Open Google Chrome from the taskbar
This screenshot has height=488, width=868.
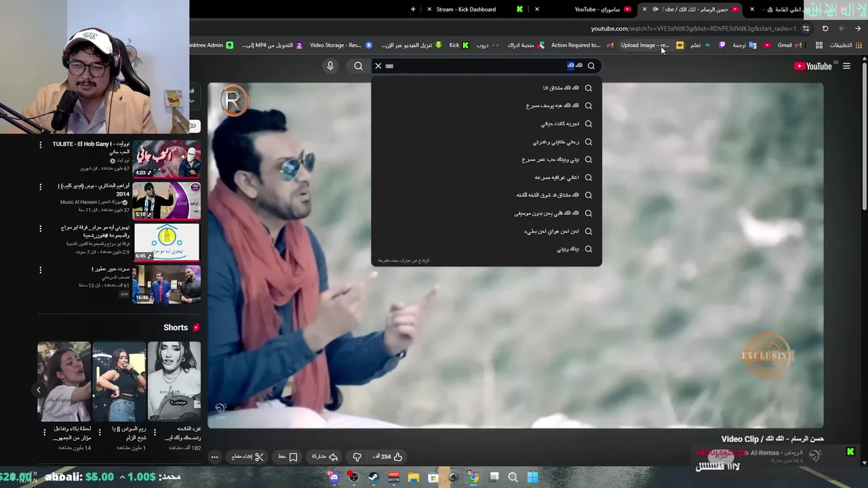(473, 477)
